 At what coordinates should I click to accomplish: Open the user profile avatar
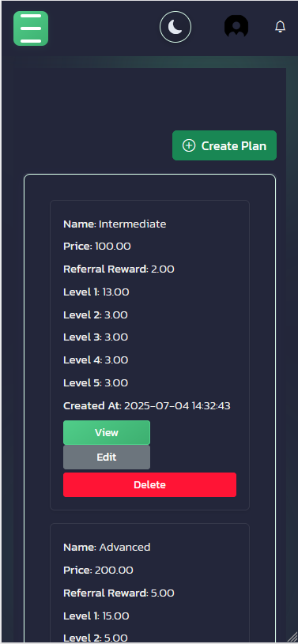pos(236,26)
